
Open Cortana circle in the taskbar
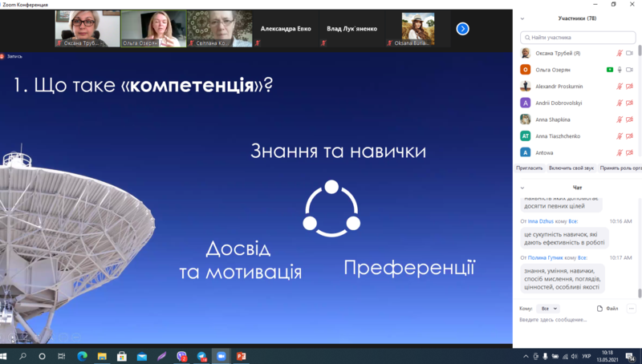42,356
